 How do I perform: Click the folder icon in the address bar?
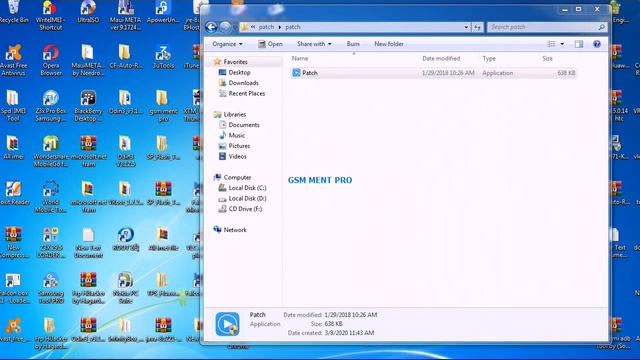(x=244, y=27)
